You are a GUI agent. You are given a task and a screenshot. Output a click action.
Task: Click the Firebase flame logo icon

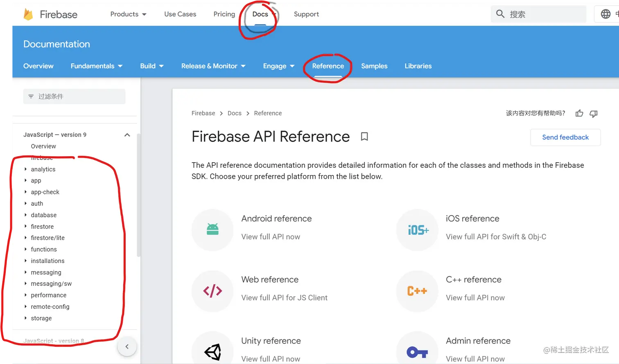point(28,14)
